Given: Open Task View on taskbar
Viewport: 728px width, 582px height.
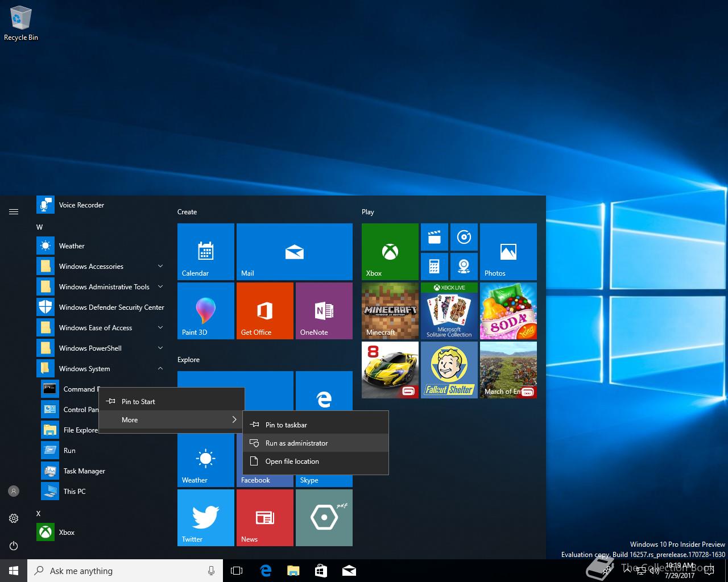Looking at the screenshot, I should [x=237, y=571].
